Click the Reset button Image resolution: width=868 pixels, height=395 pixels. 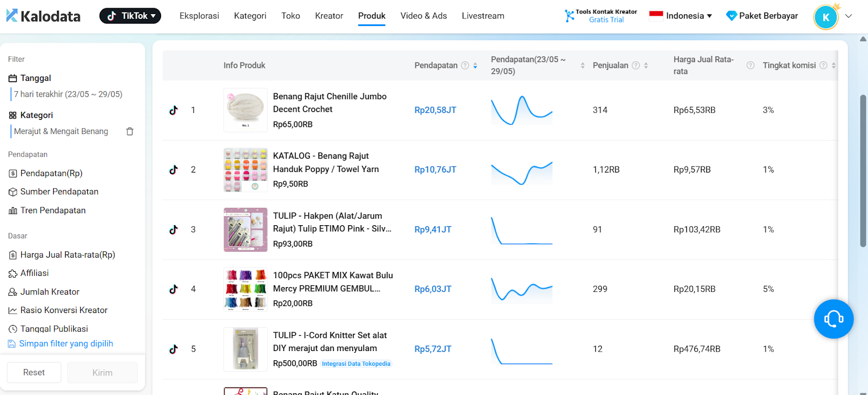click(34, 372)
